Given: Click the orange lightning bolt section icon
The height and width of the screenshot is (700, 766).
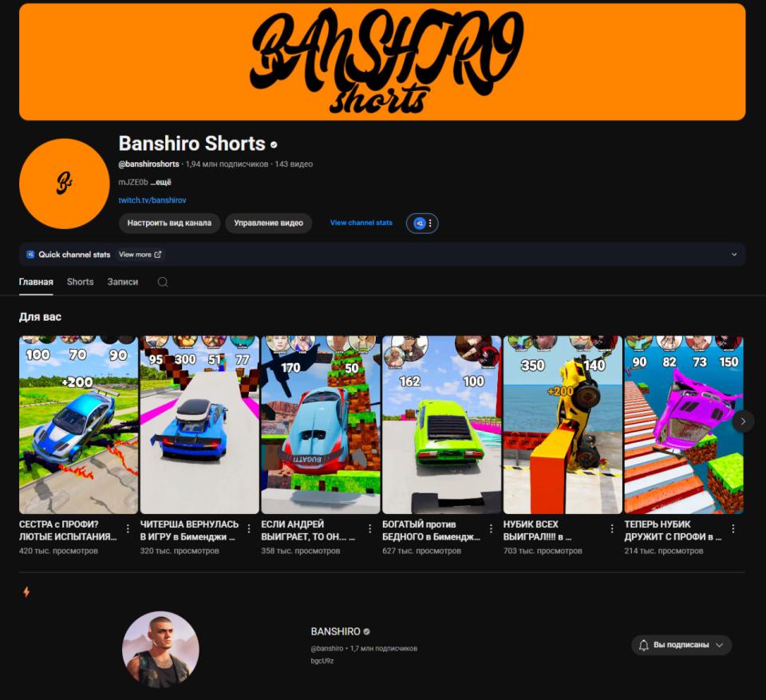Looking at the screenshot, I should coord(26,592).
